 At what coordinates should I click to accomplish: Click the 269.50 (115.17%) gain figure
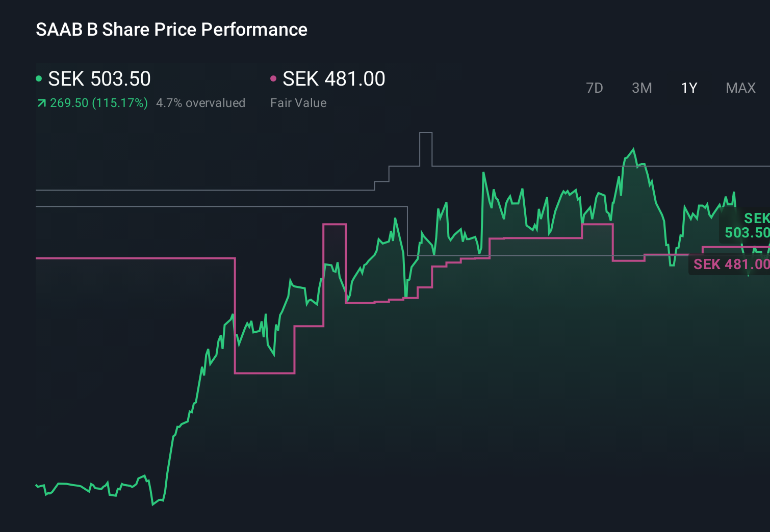click(98, 103)
